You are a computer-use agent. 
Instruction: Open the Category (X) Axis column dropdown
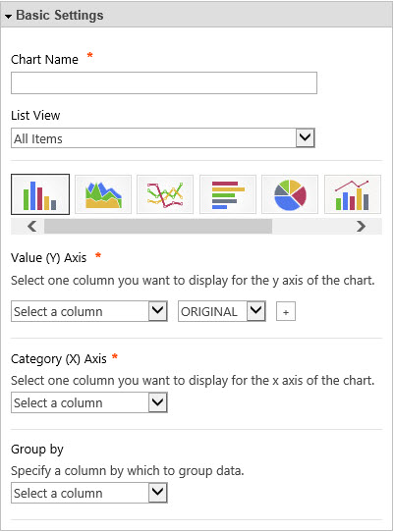pos(89,402)
